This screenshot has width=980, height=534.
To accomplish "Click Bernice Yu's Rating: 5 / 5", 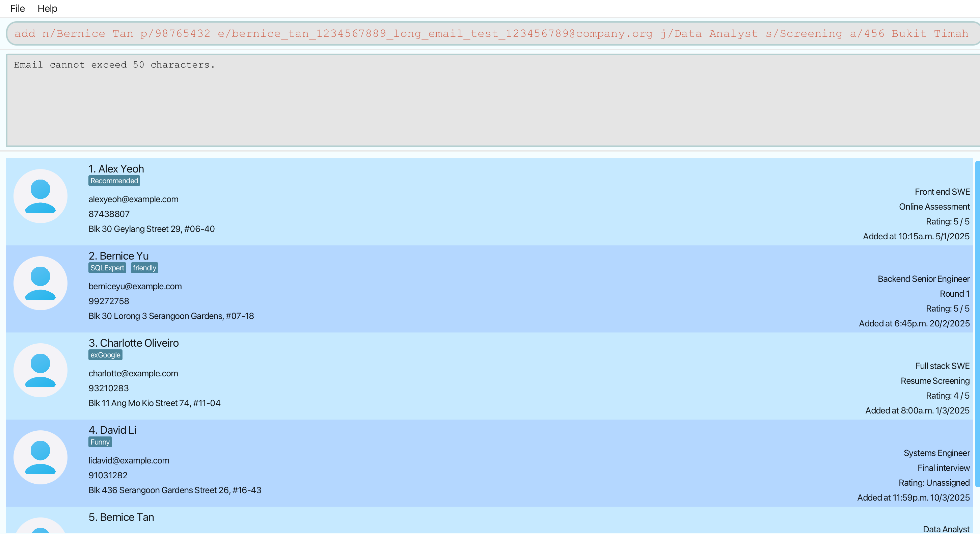I will pyautogui.click(x=948, y=309).
